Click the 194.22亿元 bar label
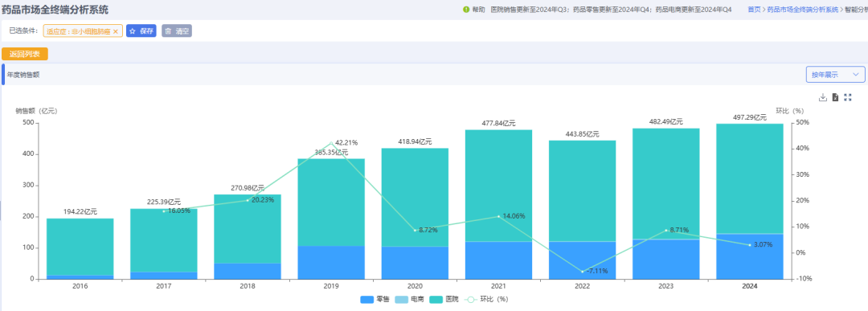Screen dimensions: 868x311 tap(80, 212)
